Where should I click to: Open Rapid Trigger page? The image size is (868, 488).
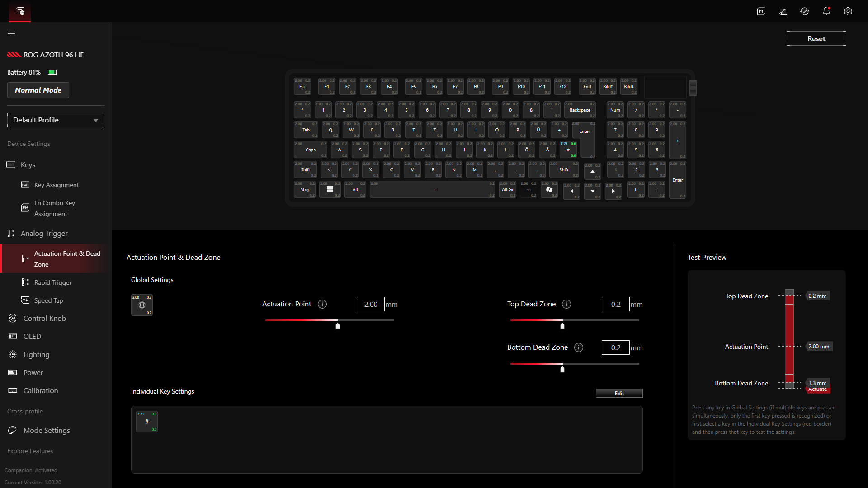[53, 282]
